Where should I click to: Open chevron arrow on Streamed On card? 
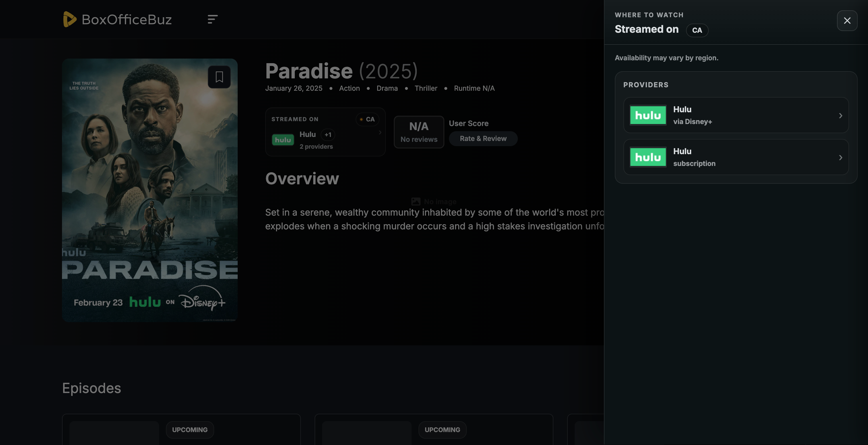click(380, 132)
